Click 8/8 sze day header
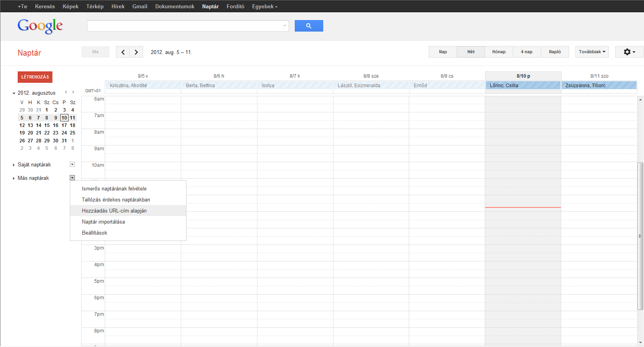 371,76
